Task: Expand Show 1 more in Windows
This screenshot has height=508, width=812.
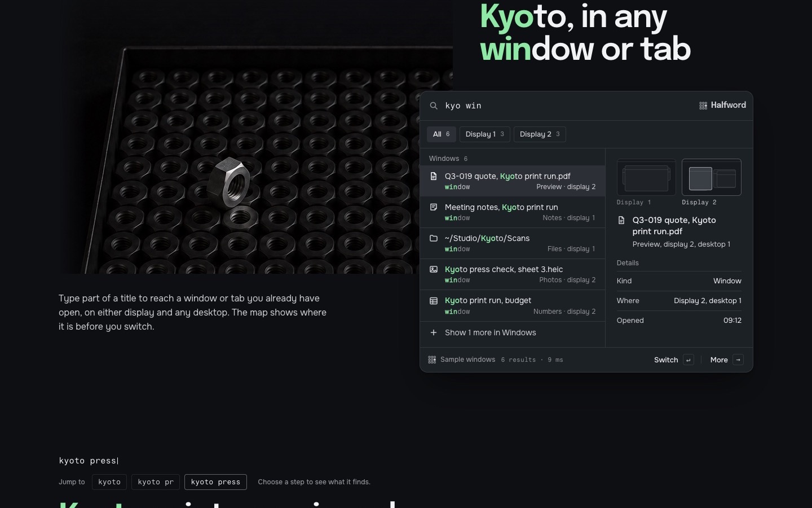Action: pos(513,332)
